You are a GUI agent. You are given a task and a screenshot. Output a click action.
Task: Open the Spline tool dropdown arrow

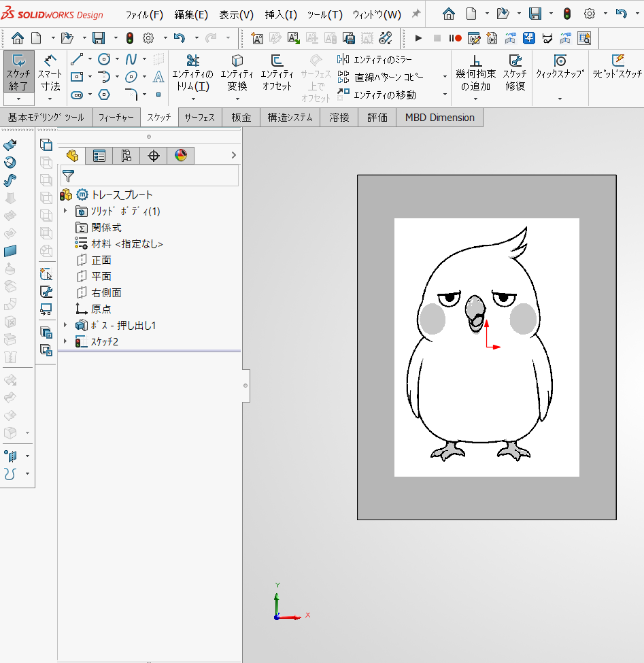coord(145,59)
